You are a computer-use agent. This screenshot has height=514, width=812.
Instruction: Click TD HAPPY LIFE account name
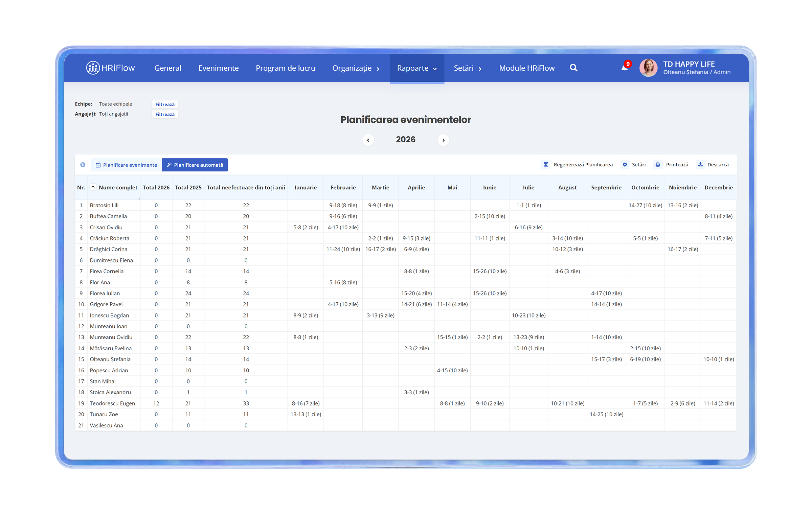click(689, 64)
